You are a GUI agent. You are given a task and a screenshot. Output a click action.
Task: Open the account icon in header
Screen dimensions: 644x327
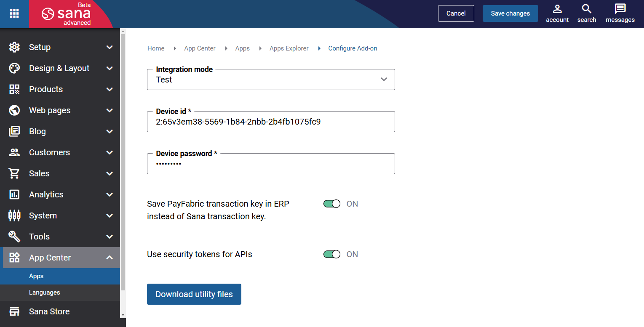click(x=557, y=9)
